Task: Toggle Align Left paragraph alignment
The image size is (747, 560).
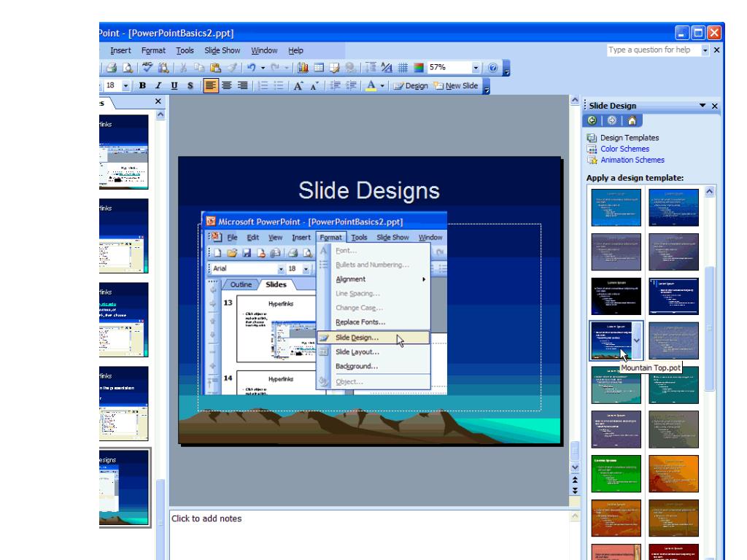Action: [x=211, y=86]
